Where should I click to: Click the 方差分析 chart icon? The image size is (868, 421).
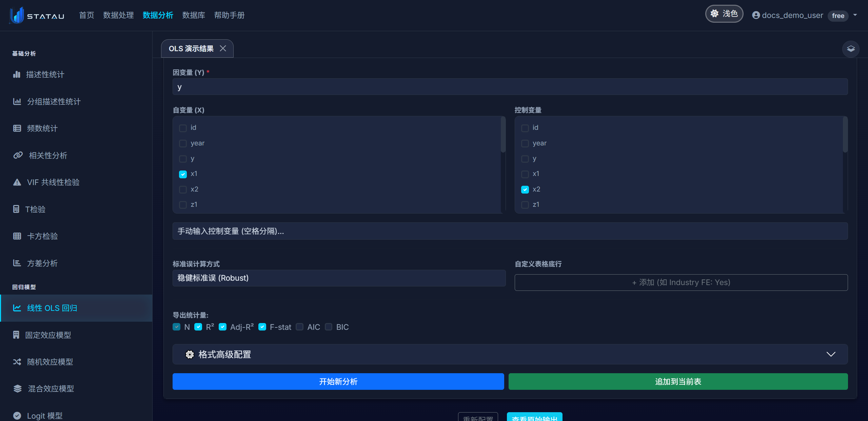(x=17, y=263)
